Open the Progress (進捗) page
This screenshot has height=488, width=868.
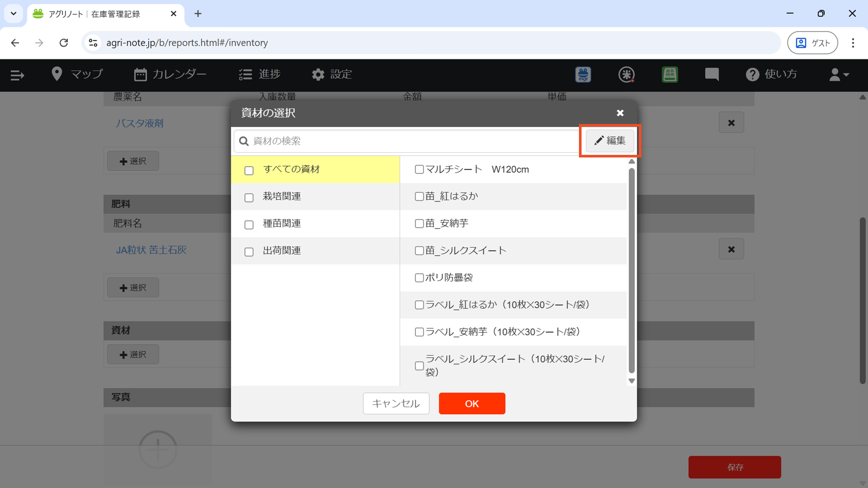[x=260, y=74]
